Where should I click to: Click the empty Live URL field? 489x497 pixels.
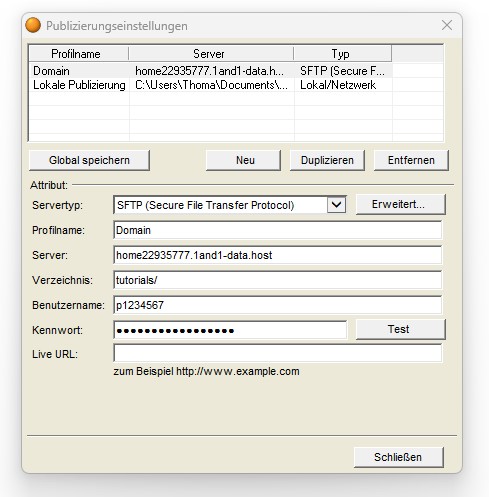point(278,353)
